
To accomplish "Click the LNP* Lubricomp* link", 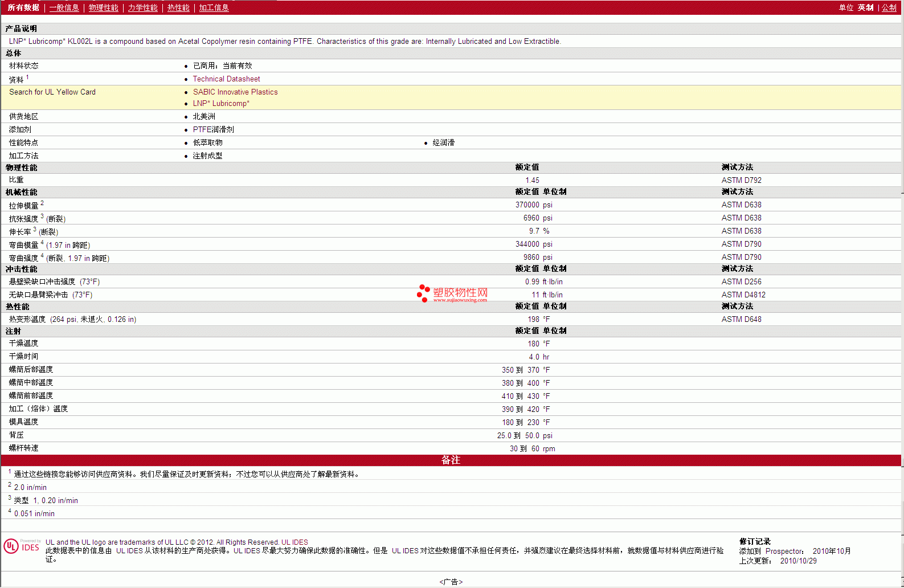I will coord(221,104).
